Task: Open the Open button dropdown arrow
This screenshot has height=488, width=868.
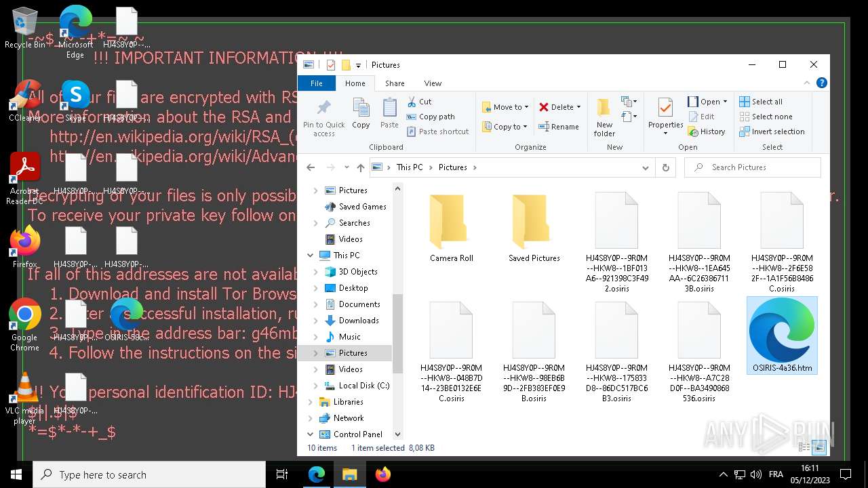Action: [725, 102]
